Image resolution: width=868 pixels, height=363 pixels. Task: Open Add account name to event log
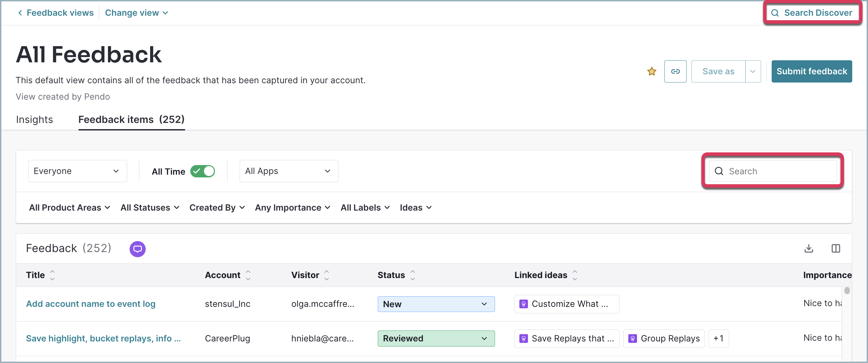(x=91, y=304)
